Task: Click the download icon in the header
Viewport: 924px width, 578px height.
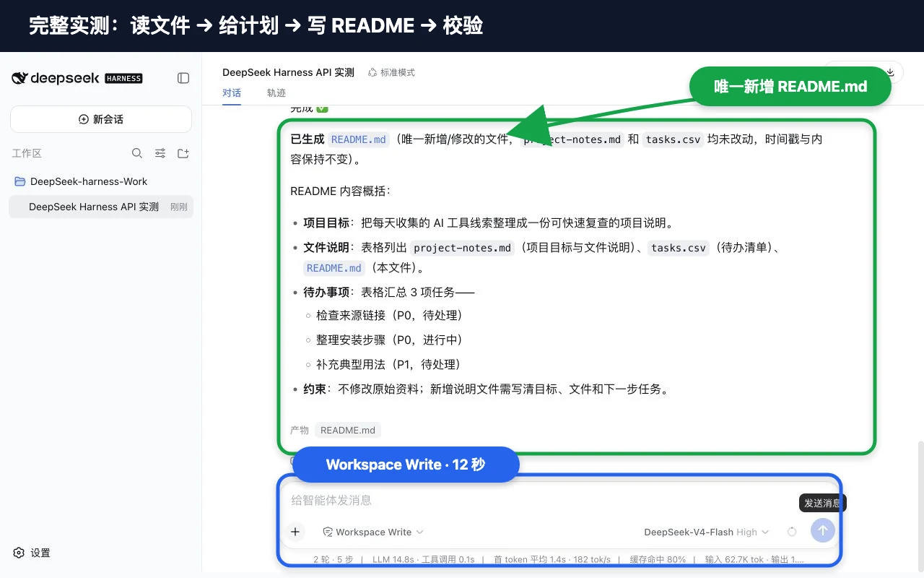Action: [x=890, y=72]
